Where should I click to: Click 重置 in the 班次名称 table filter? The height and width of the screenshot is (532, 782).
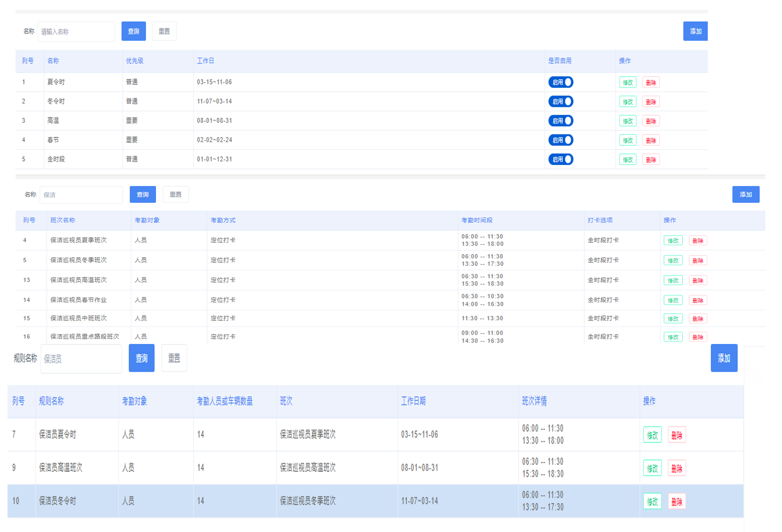pos(176,195)
